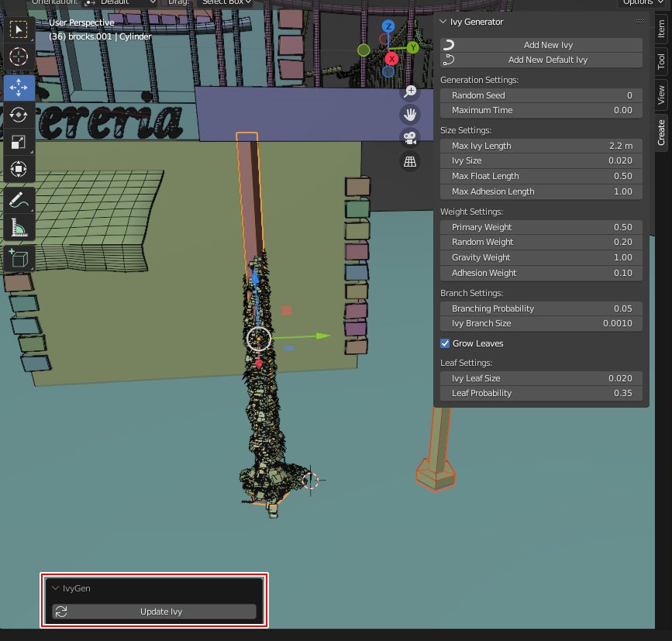Click the Add Cube tool
672x641 pixels.
(x=19, y=257)
